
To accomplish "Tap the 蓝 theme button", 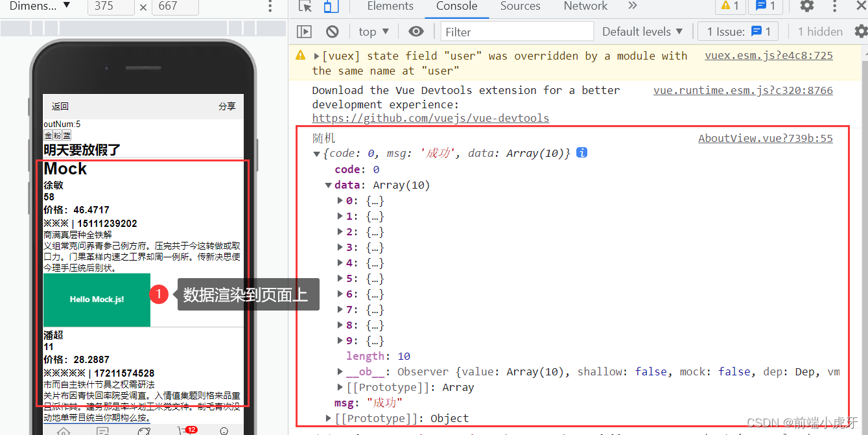I will (x=67, y=135).
